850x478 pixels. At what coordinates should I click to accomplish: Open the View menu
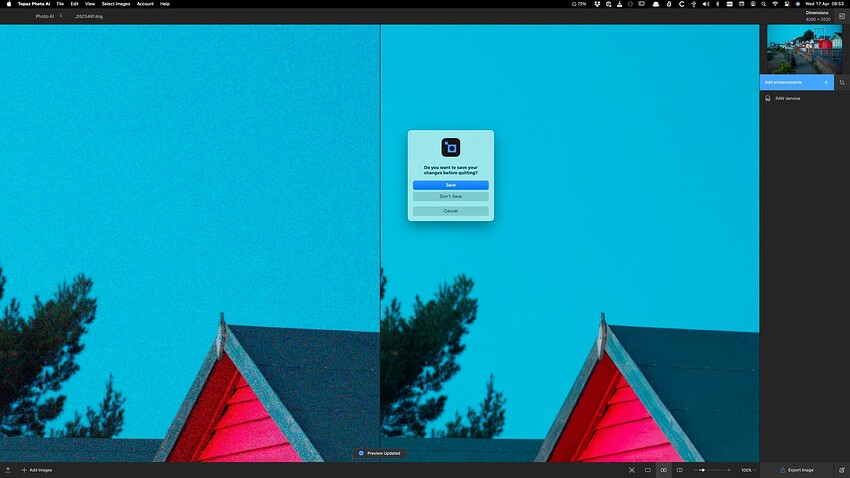(x=90, y=4)
